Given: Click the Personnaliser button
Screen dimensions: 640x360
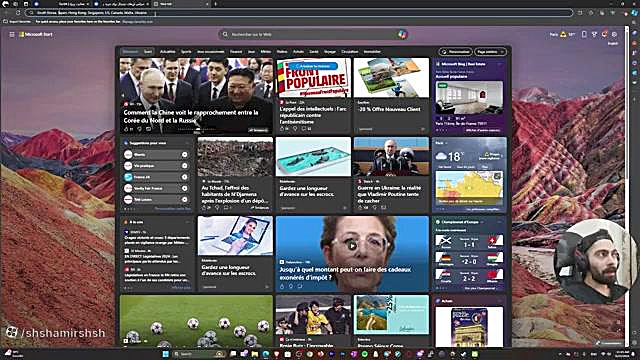Looking at the screenshot, I should [x=456, y=52].
